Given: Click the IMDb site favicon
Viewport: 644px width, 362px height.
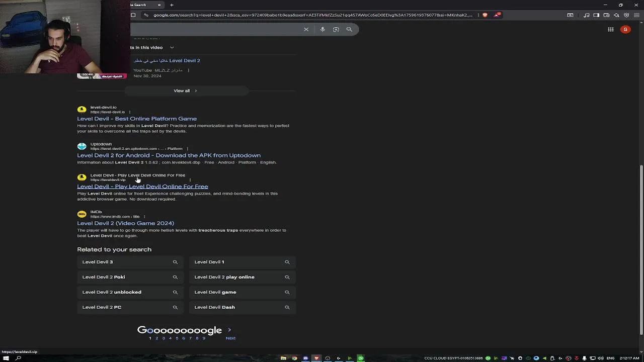Looking at the screenshot, I should pyautogui.click(x=82, y=214).
